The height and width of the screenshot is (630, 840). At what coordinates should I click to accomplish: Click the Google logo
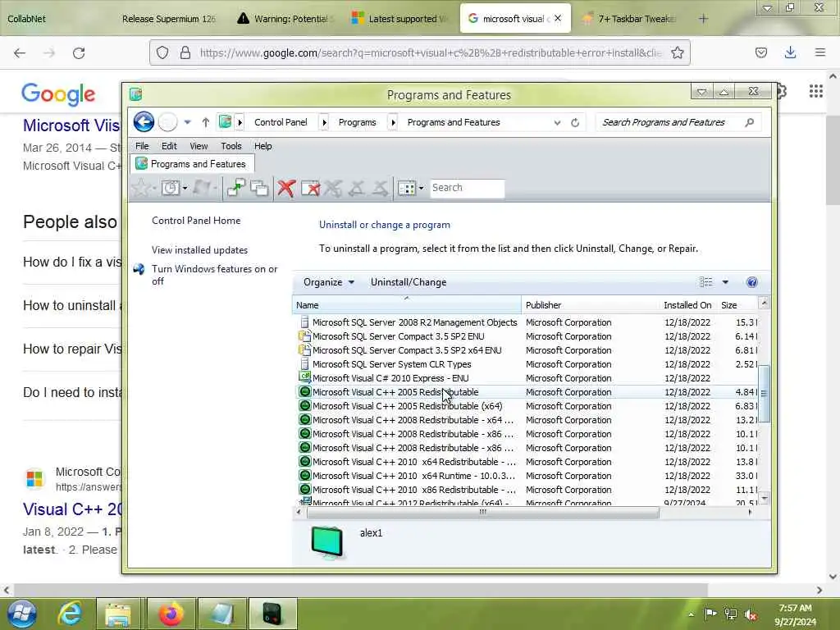pyautogui.click(x=58, y=94)
